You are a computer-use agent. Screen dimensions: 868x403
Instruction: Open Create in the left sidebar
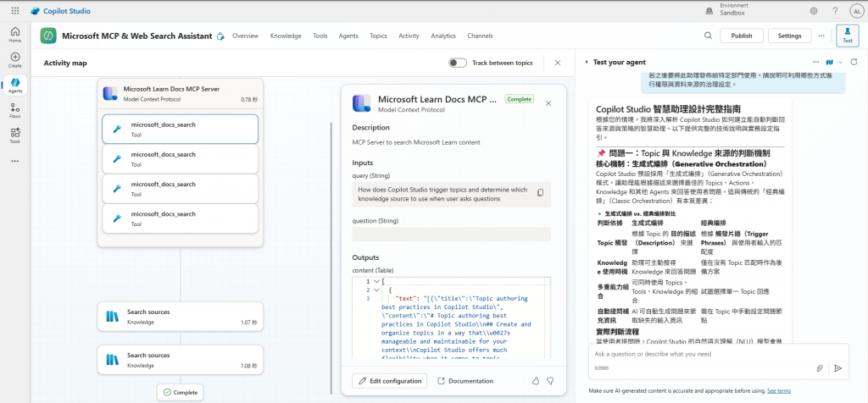tap(15, 60)
